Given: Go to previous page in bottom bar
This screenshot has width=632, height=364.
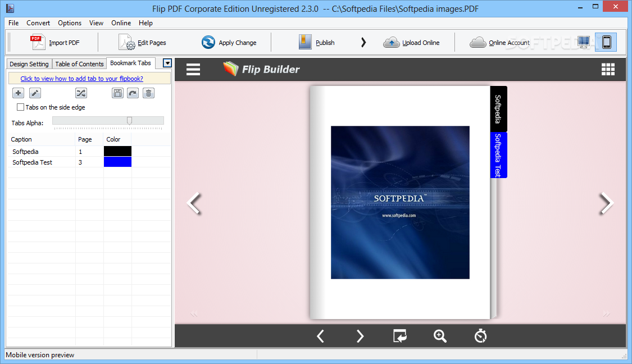Looking at the screenshot, I should (320, 336).
